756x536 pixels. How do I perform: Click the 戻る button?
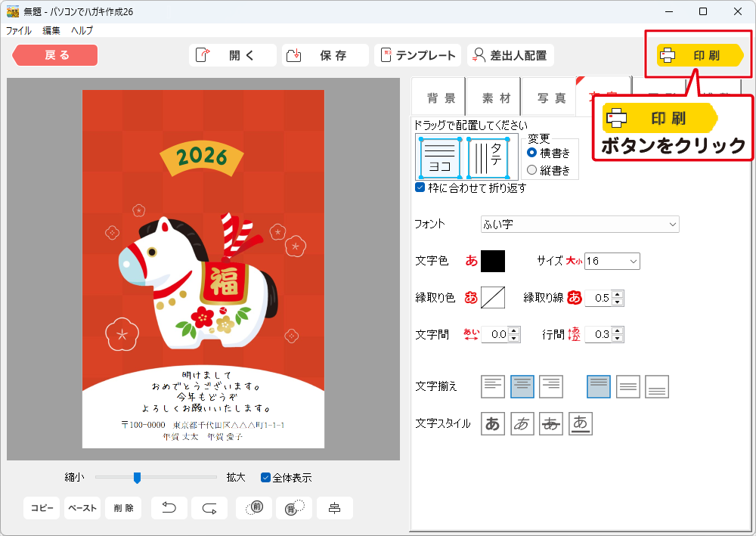pos(55,55)
